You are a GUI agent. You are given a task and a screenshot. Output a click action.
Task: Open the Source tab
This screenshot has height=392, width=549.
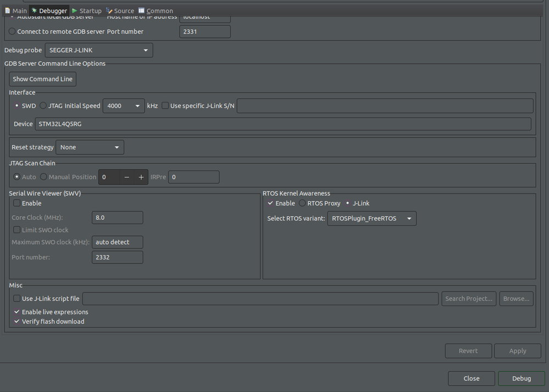[x=120, y=10]
